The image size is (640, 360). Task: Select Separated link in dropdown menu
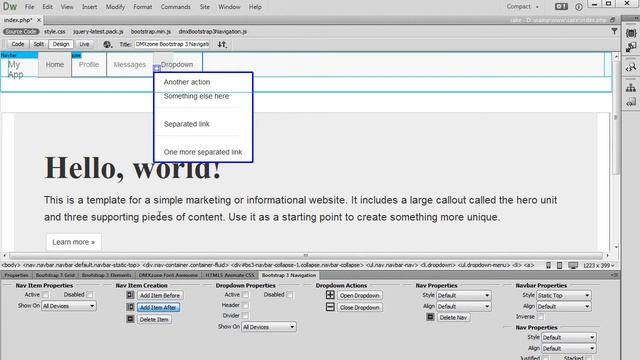pos(187,124)
